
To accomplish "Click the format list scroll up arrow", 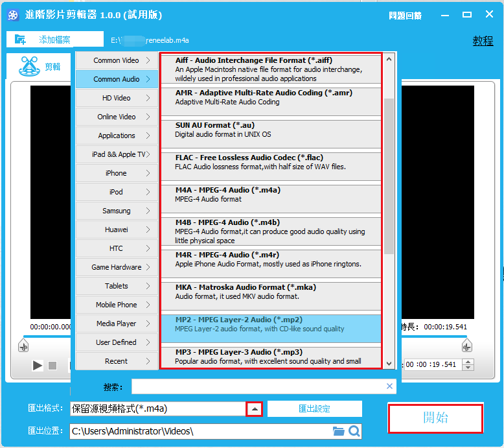I will point(389,59).
